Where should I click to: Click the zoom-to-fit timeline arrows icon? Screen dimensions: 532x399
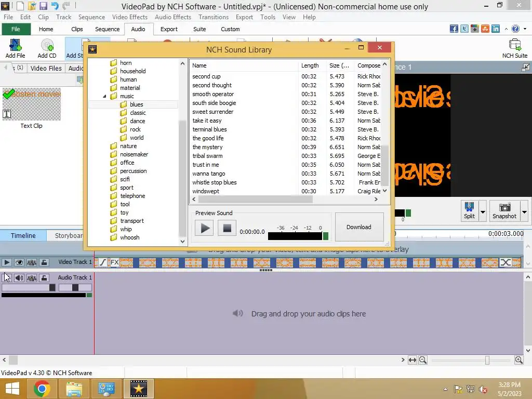click(412, 360)
